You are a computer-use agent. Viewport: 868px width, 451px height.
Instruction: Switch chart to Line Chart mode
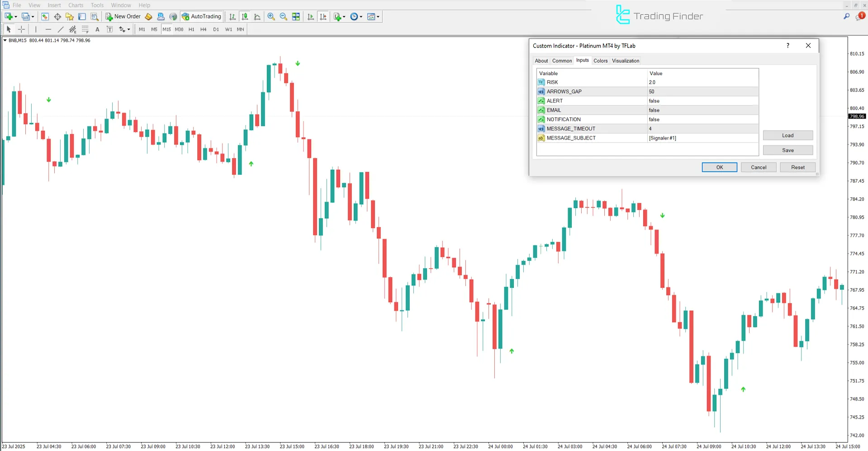point(257,16)
